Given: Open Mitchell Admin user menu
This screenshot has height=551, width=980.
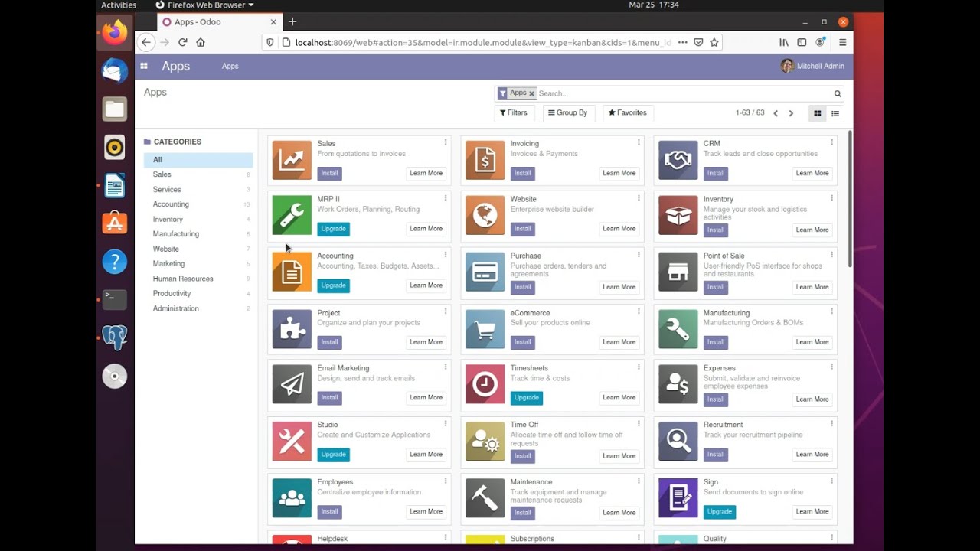Looking at the screenshot, I should [x=812, y=66].
